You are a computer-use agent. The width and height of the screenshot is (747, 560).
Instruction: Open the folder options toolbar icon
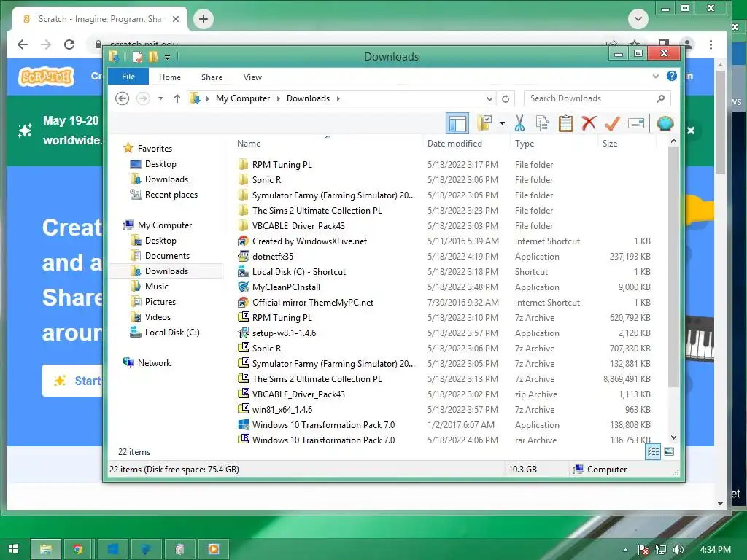coord(484,123)
